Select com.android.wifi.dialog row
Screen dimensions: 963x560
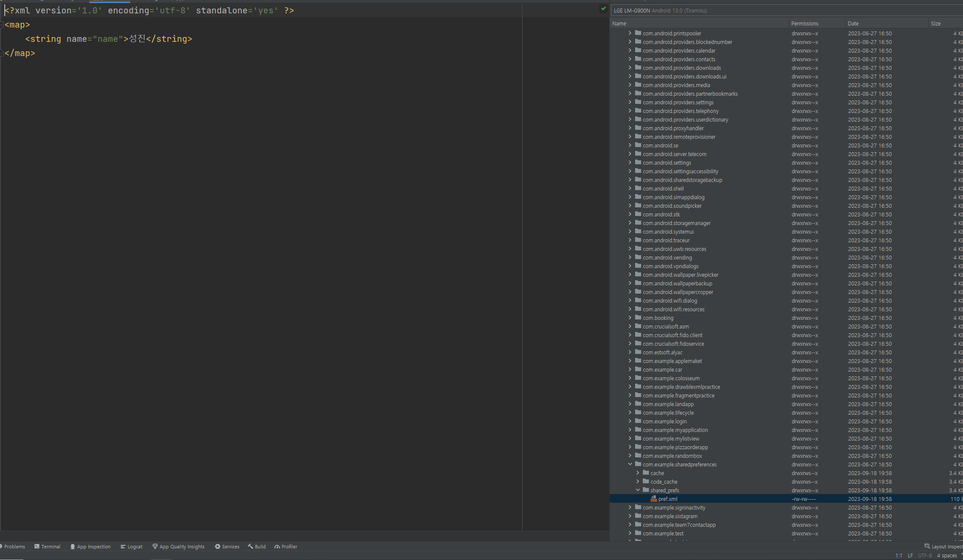(x=787, y=300)
